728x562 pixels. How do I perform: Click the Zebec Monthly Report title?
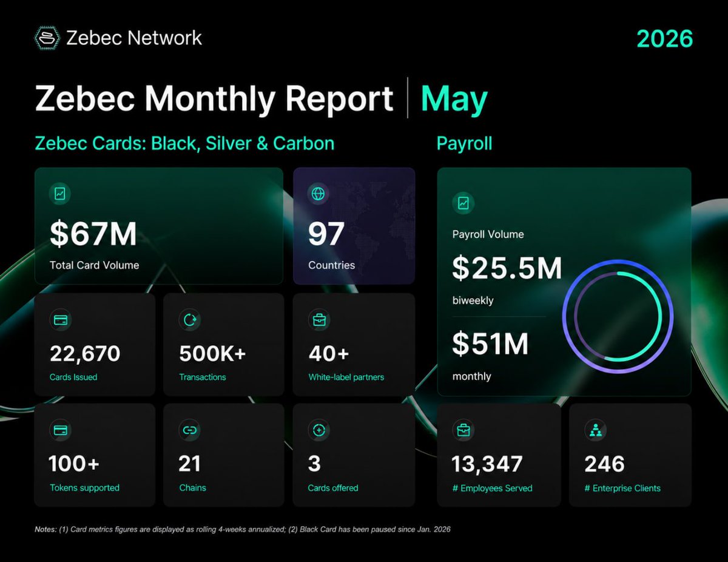[215, 99]
